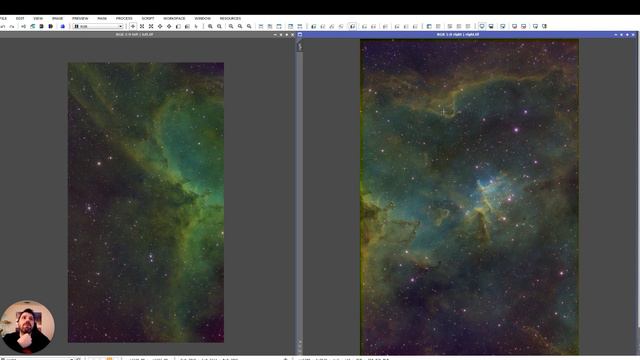Click the crosshair cursor in the right Heart Nebula image
The image size is (640, 360).
coord(443,111)
